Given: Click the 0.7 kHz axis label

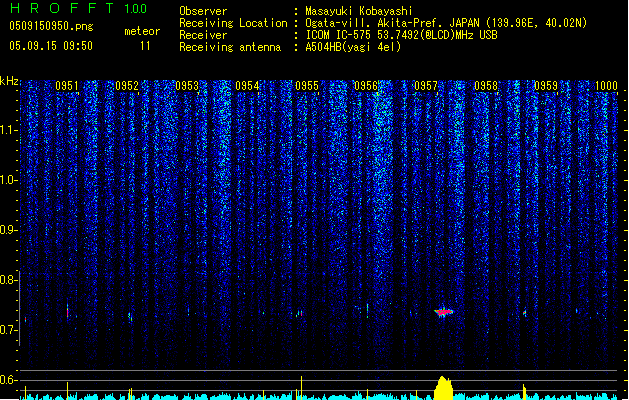Looking at the screenshot, I should pos(8,330).
